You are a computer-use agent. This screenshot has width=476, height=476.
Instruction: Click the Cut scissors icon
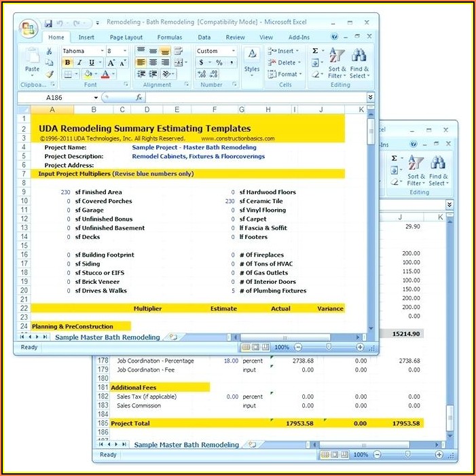[49, 51]
